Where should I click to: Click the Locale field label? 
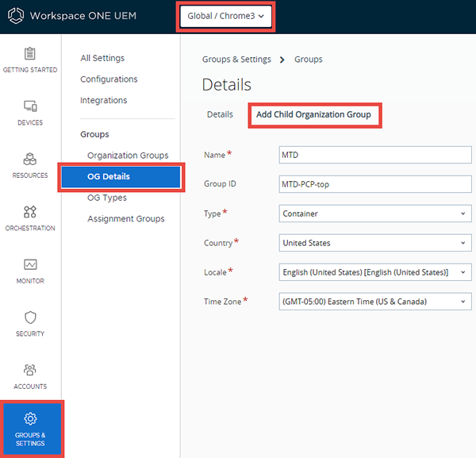coord(215,272)
